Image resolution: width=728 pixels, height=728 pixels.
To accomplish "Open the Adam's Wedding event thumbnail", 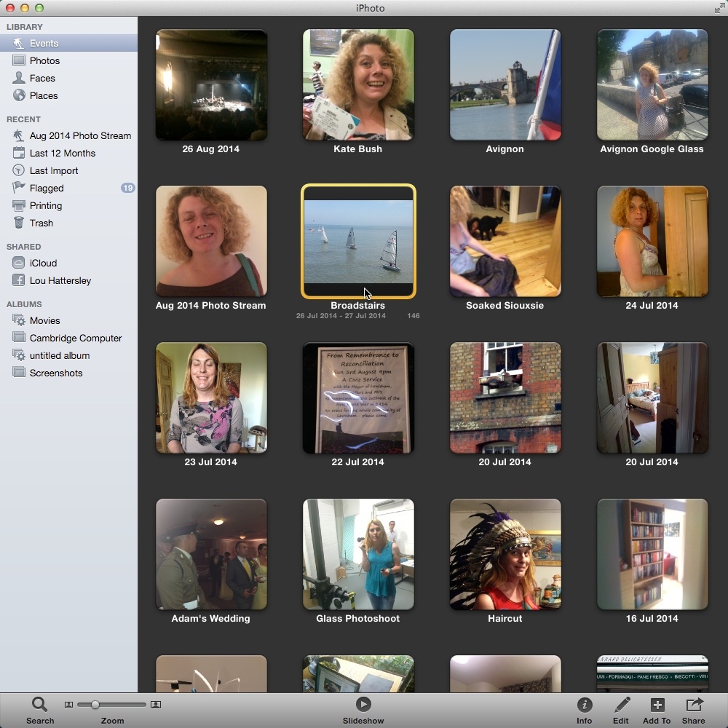I will click(x=211, y=554).
